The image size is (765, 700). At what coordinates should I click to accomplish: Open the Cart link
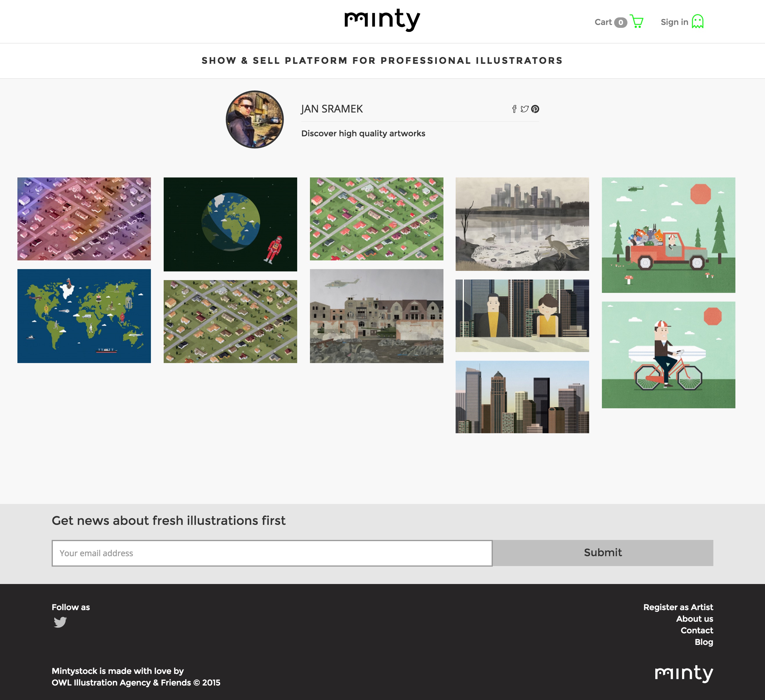pos(603,22)
